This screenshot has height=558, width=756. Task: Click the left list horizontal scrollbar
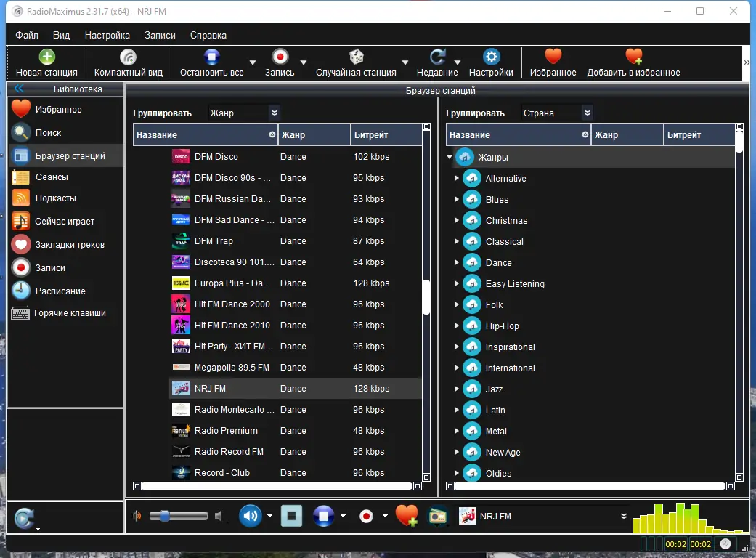[277, 486]
